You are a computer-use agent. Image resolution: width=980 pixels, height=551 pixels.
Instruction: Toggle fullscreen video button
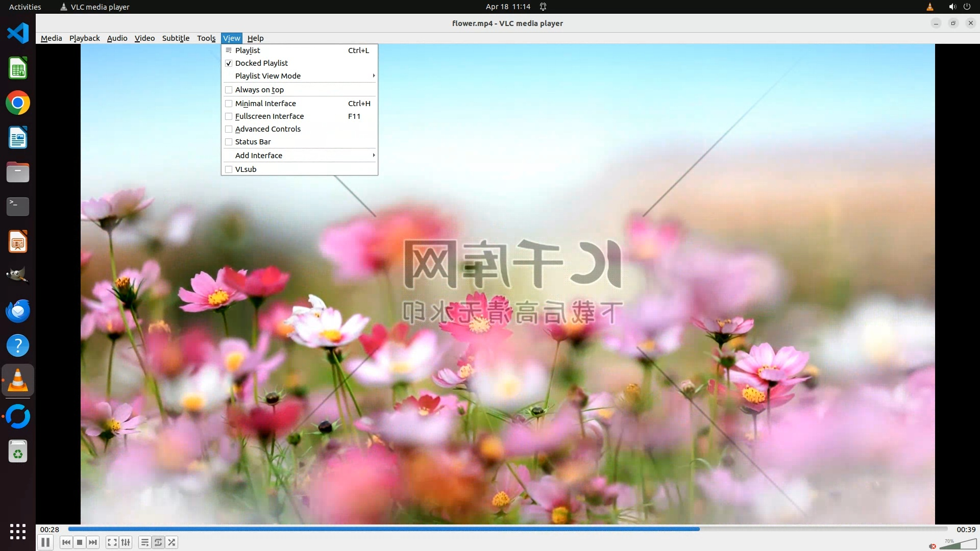[x=112, y=542]
